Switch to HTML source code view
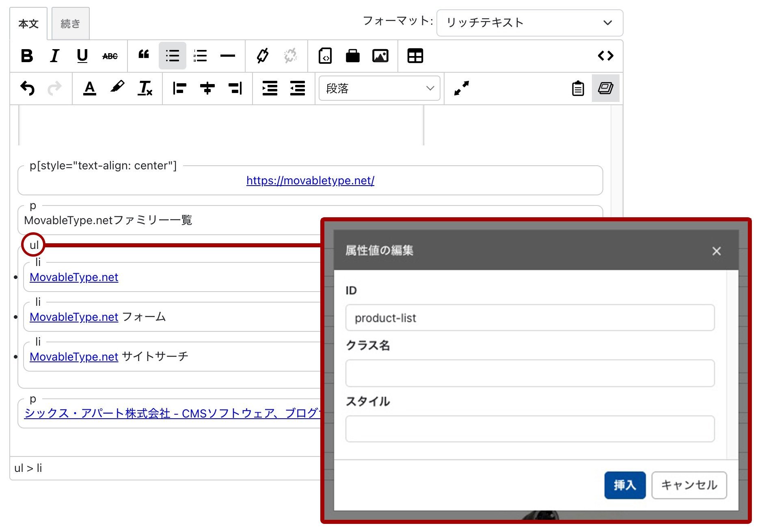 [605, 56]
